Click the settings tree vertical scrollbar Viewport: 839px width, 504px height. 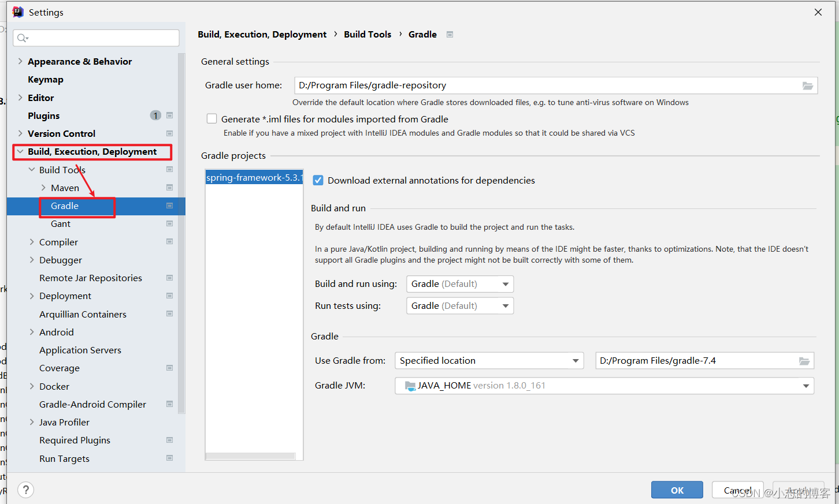[181, 234]
